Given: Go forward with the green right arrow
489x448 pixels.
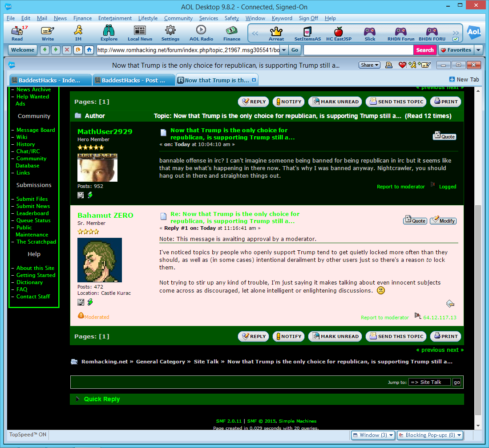Looking at the screenshot, I should pyautogui.click(x=56, y=50).
